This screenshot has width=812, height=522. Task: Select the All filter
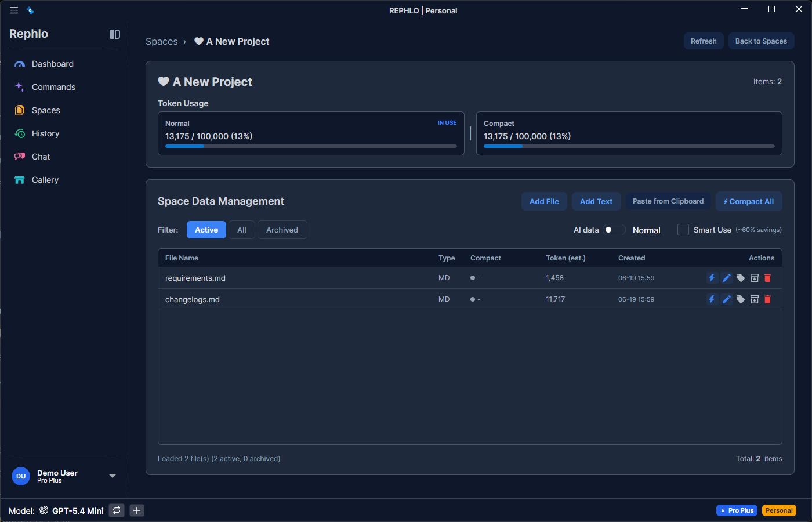[242, 230]
